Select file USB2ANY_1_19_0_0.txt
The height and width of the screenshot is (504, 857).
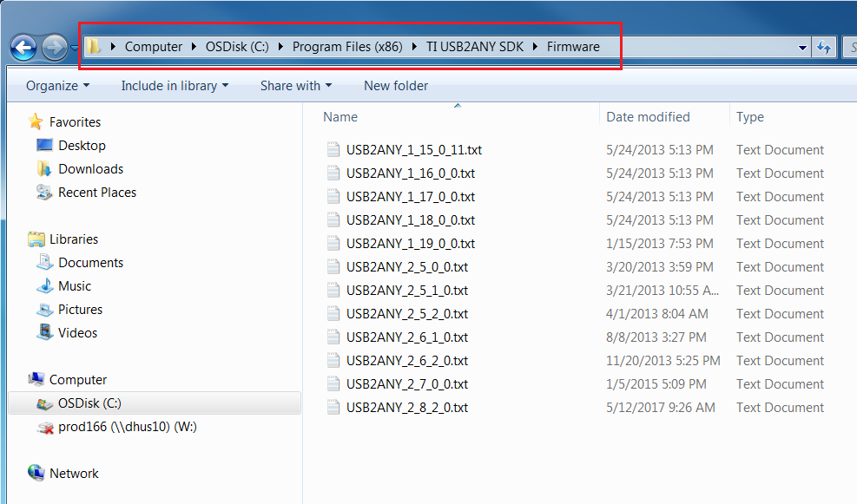(411, 244)
